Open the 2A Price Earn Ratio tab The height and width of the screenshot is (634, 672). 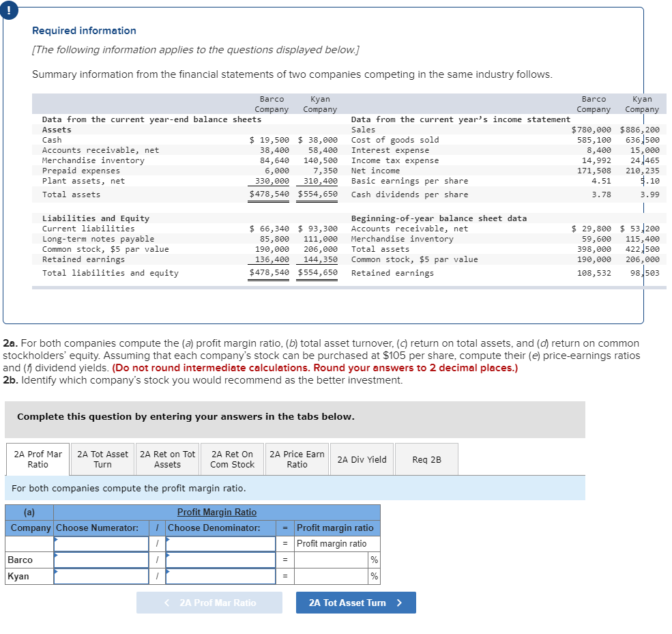pyautogui.click(x=296, y=459)
